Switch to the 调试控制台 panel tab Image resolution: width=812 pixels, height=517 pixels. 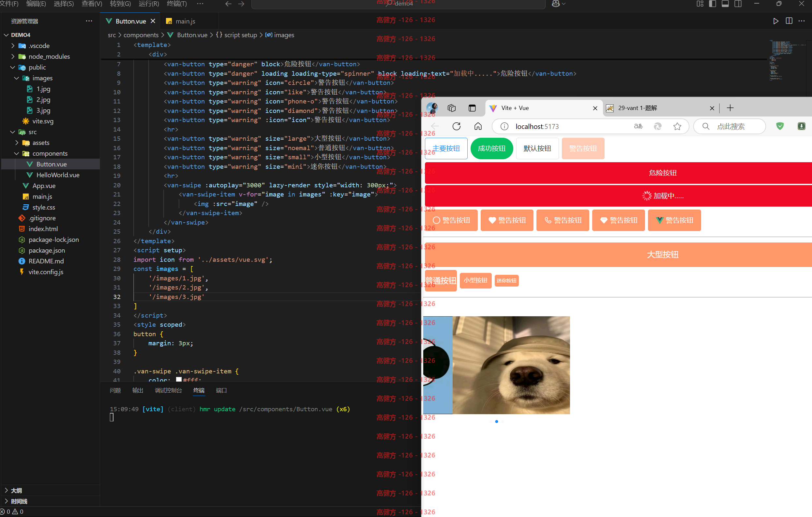tap(168, 390)
